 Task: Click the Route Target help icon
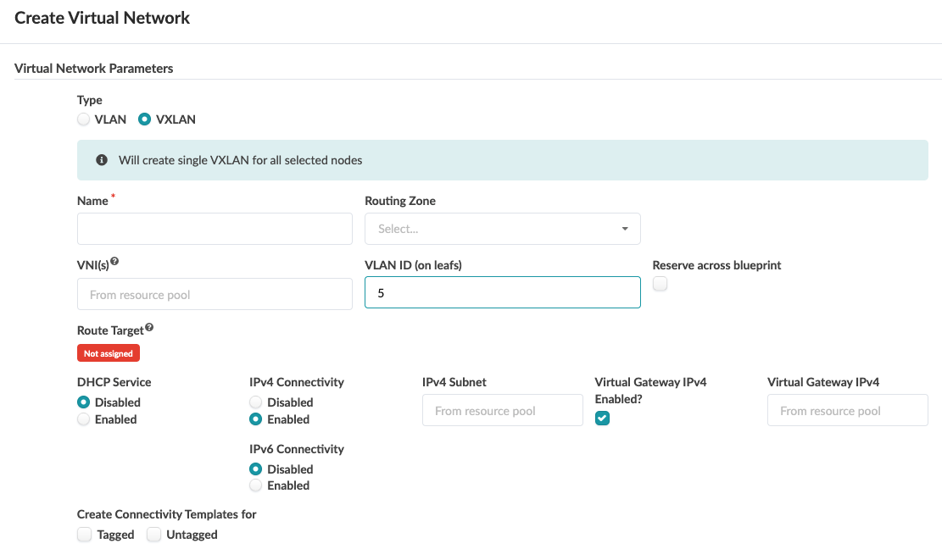149,327
